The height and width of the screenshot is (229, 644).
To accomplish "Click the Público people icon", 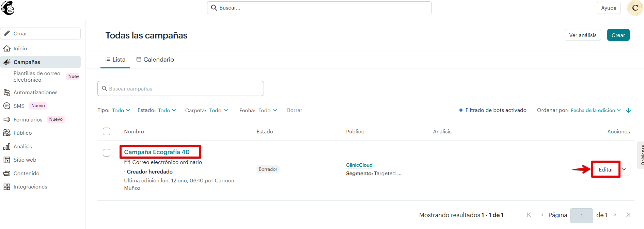I will click(6, 133).
